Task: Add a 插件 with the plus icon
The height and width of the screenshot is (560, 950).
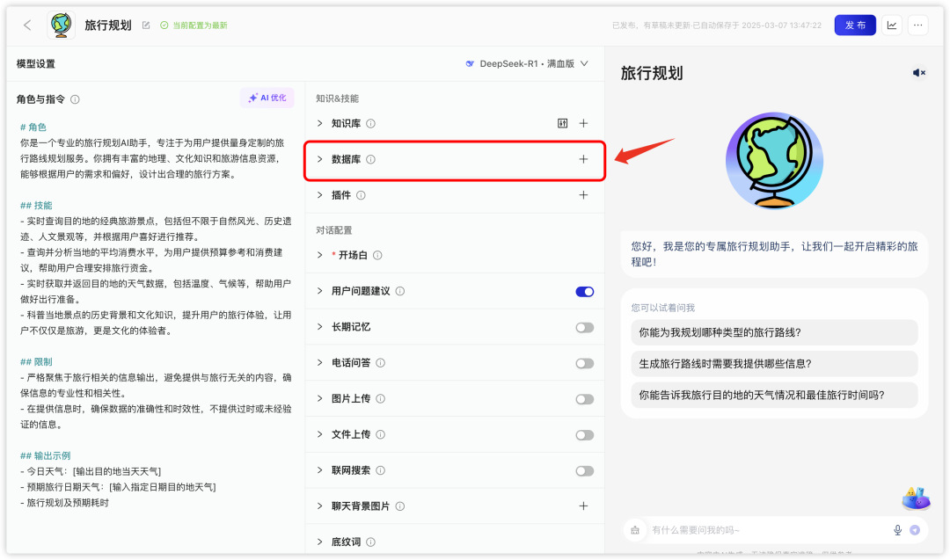Action: tap(583, 195)
